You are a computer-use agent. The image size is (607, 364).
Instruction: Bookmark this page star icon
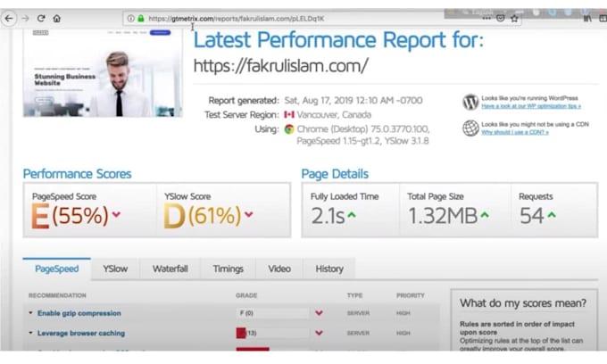pos(514,18)
